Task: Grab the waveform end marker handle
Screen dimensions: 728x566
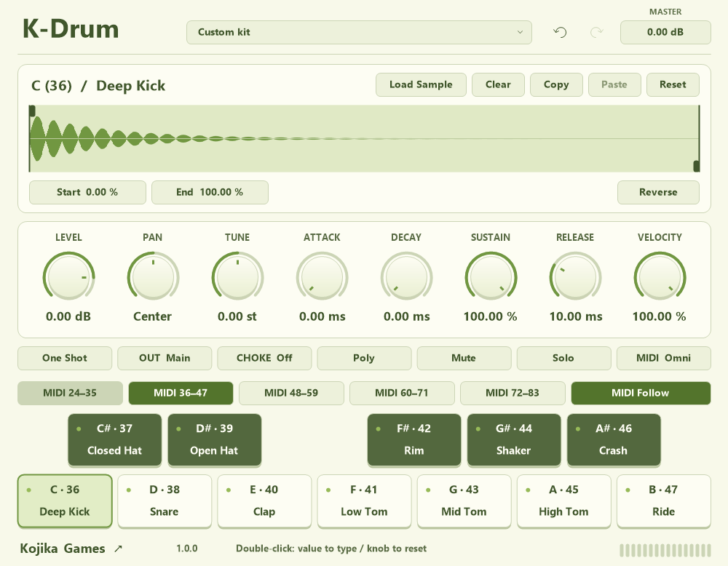Action: (697, 166)
